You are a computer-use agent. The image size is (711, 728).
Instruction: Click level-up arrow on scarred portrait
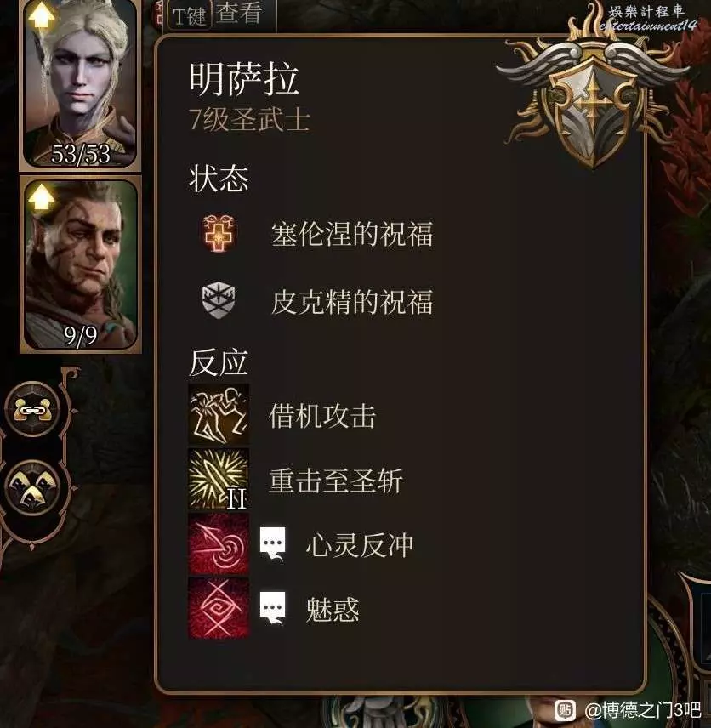click(x=42, y=197)
